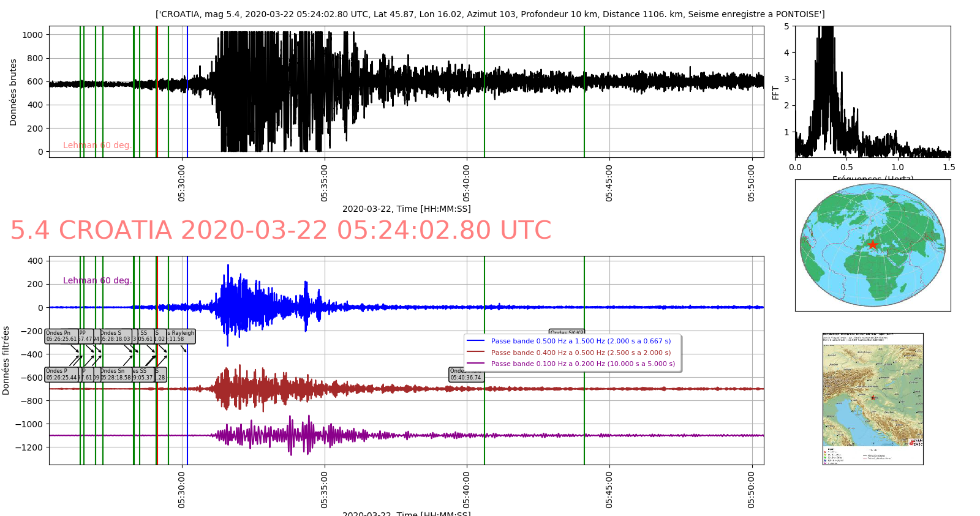Click legend entry 'Passe bande 0.500 Hz a 1.500 Hz'
Viewport: 980px width, 516px height.
point(581,341)
